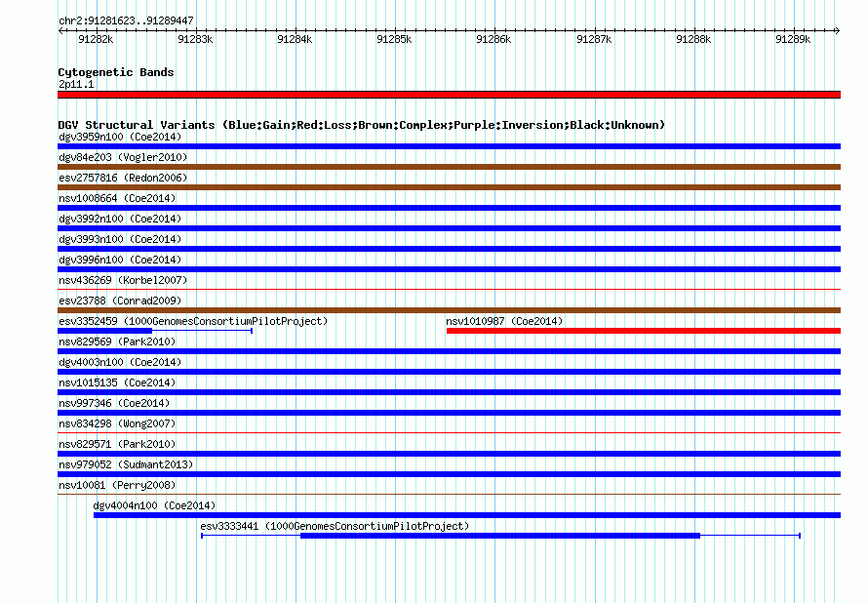Image resolution: width=868 pixels, height=603 pixels.
Task: Open dgv4004n100 (Coe2014) label
Action: pos(154,505)
